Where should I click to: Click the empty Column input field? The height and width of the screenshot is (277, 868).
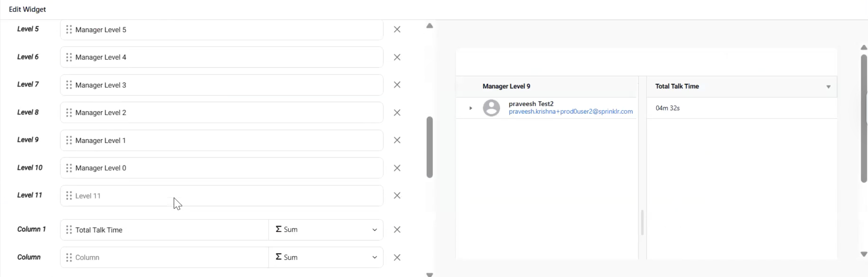[x=164, y=258]
